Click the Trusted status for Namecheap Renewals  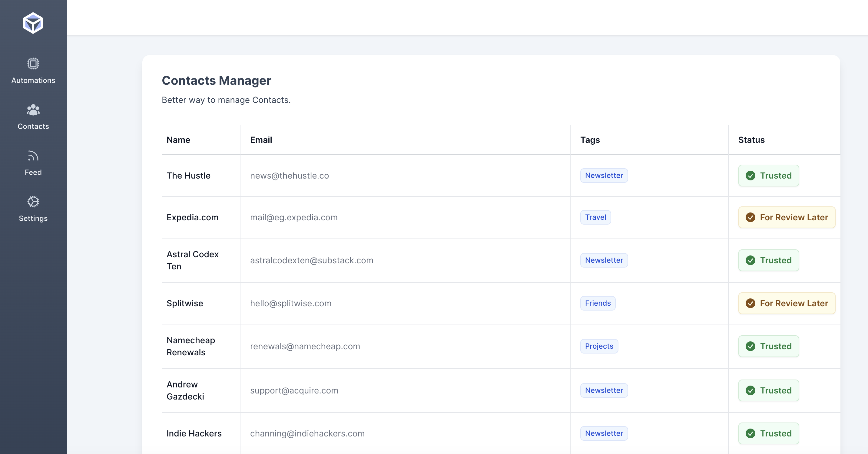pyautogui.click(x=768, y=346)
